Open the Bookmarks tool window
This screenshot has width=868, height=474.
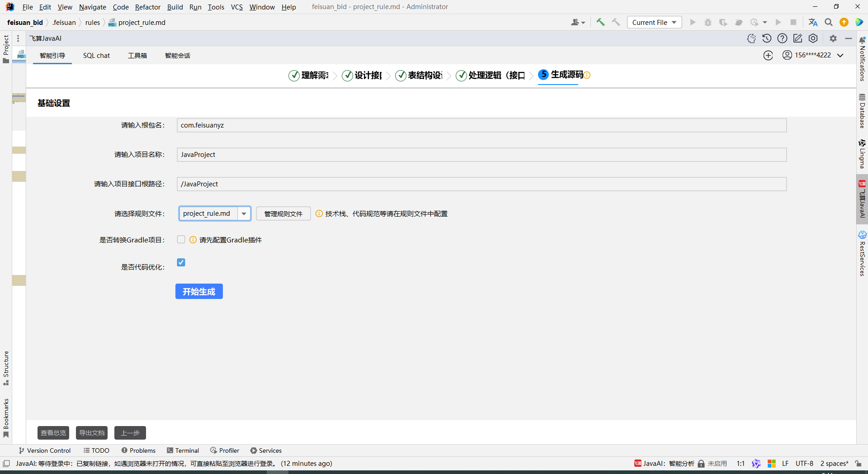click(x=6, y=417)
